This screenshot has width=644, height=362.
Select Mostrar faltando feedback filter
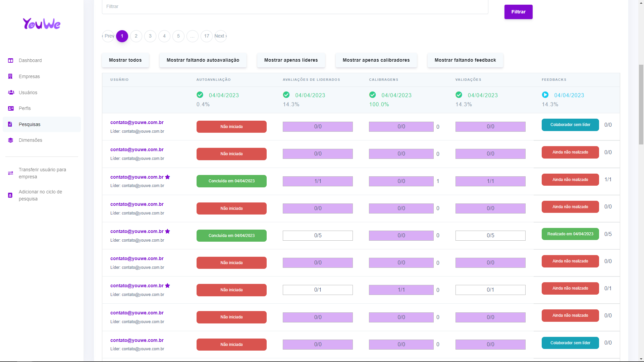[465, 60]
